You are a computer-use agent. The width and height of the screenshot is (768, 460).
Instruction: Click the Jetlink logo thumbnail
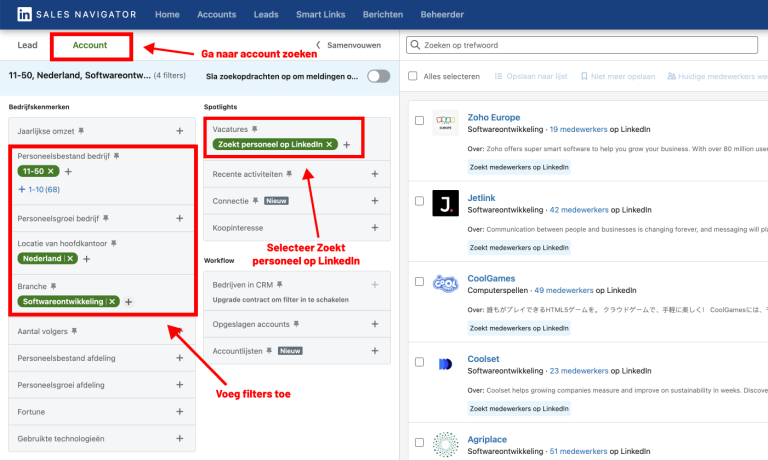(446, 203)
